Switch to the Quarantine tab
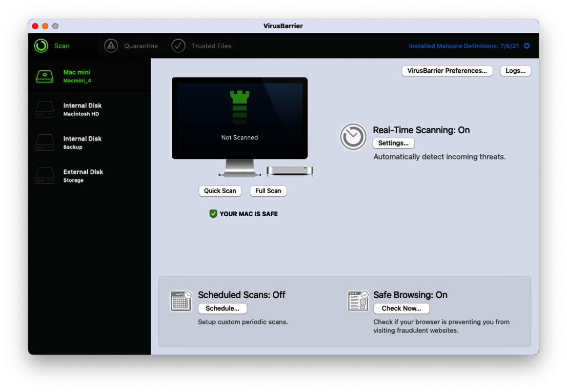The image size is (567, 392). click(x=140, y=46)
